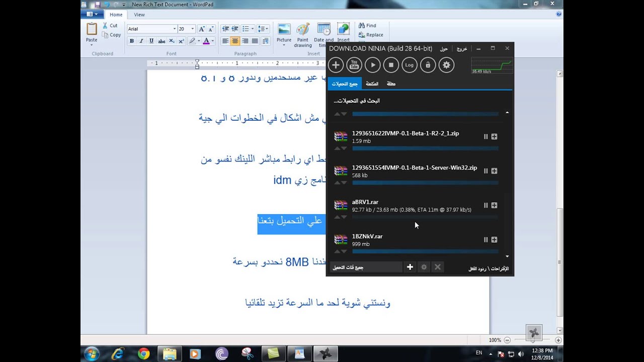Click Paste in WordPad ribbon
Screen dimensions: 644x362
tap(92, 33)
